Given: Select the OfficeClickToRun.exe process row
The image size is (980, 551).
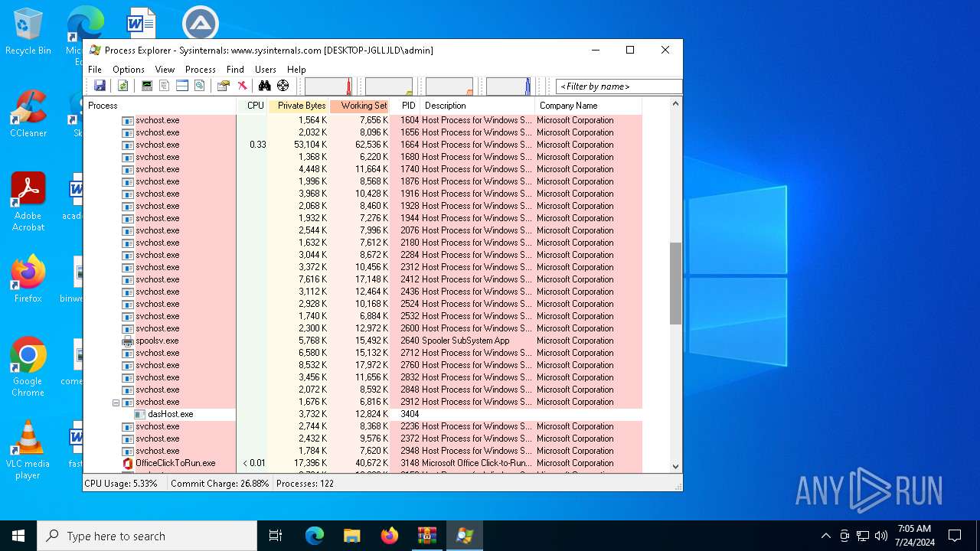Looking at the screenshot, I should tap(363, 463).
